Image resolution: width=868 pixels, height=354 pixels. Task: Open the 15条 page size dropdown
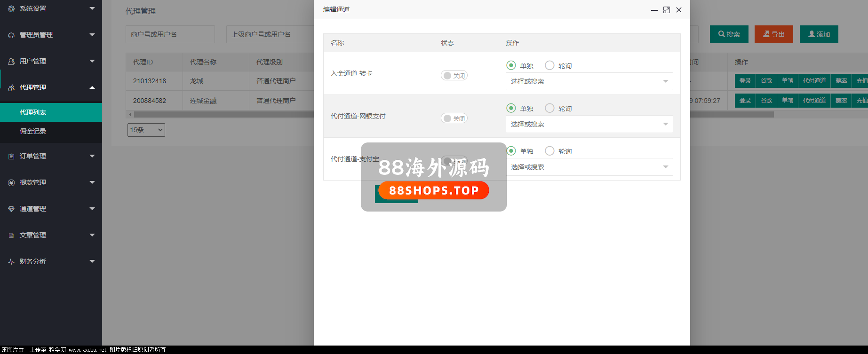point(146,130)
